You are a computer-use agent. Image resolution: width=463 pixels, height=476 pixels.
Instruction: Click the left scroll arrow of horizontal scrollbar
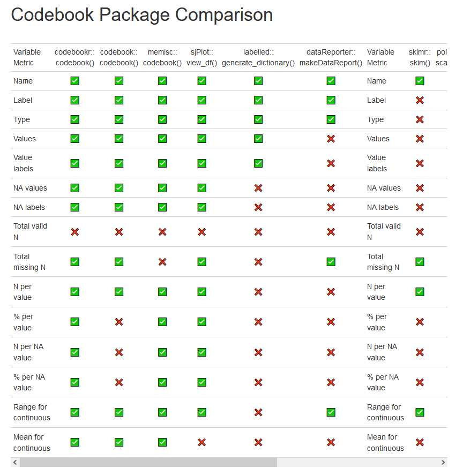(15, 462)
